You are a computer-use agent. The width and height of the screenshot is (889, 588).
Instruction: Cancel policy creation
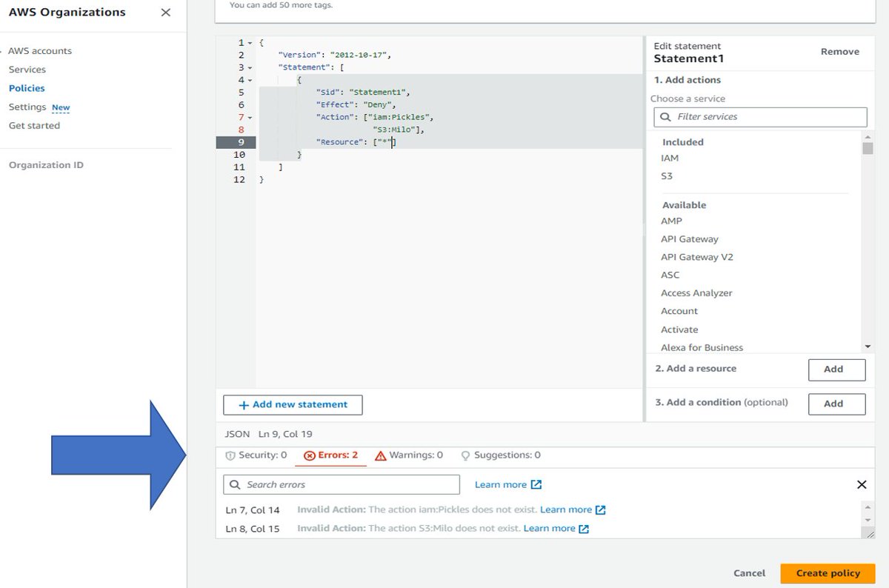[749, 573]
